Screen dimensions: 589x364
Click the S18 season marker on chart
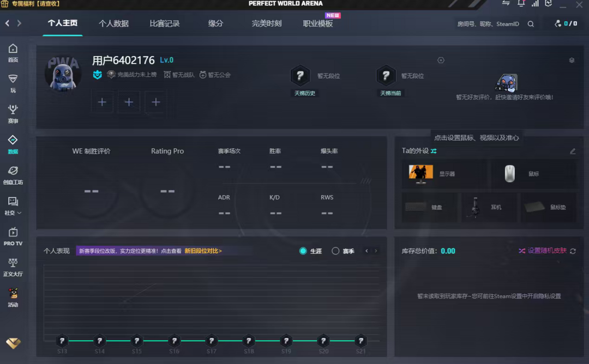[249, 341]
